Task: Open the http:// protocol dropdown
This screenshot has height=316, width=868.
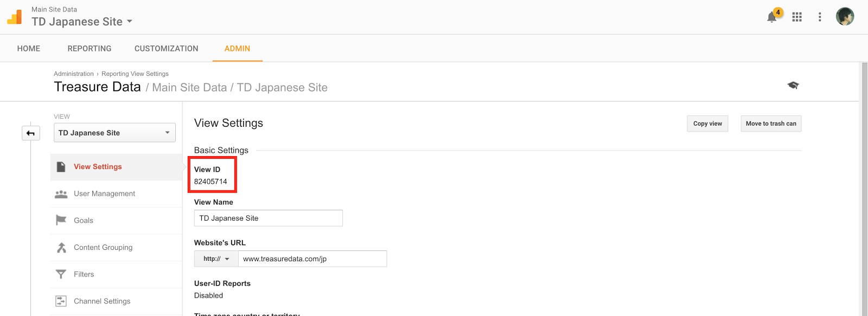Action: tap(216, 259)
